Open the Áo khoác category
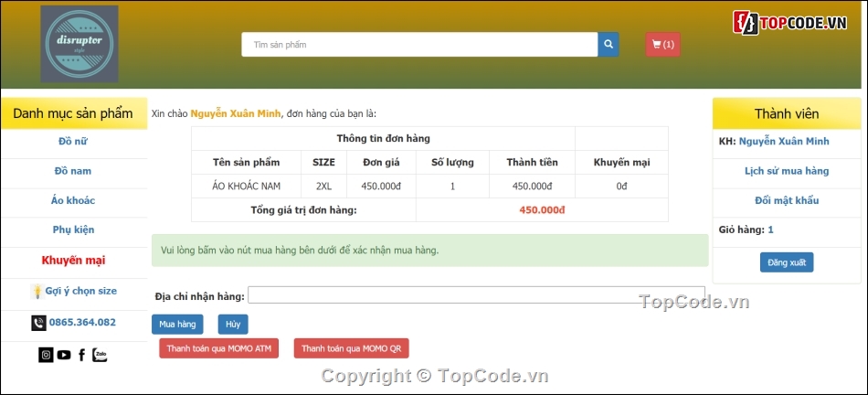The height and width of the screenshot is (395, 868). click(73, 200)
